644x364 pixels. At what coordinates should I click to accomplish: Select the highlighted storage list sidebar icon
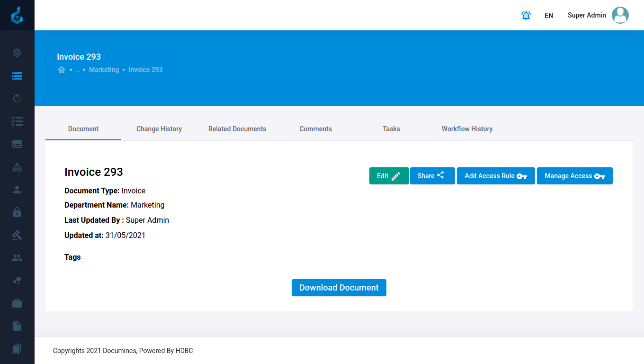click(x=17, y=76)
